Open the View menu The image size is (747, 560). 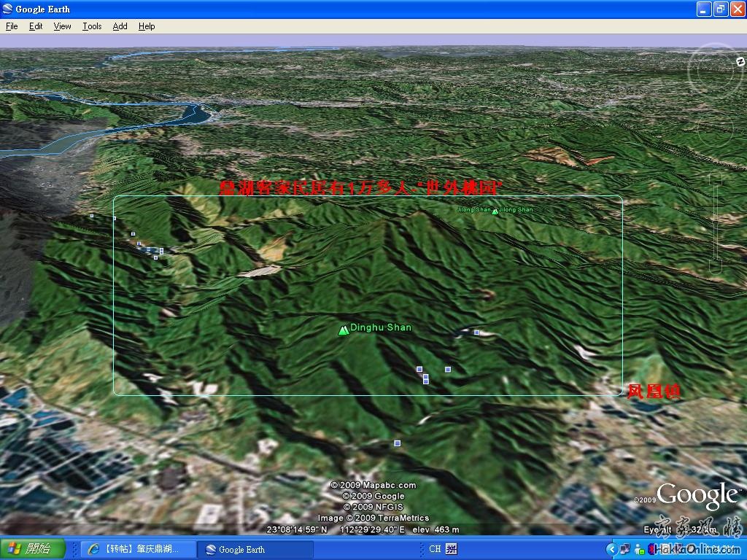[63, 26]
